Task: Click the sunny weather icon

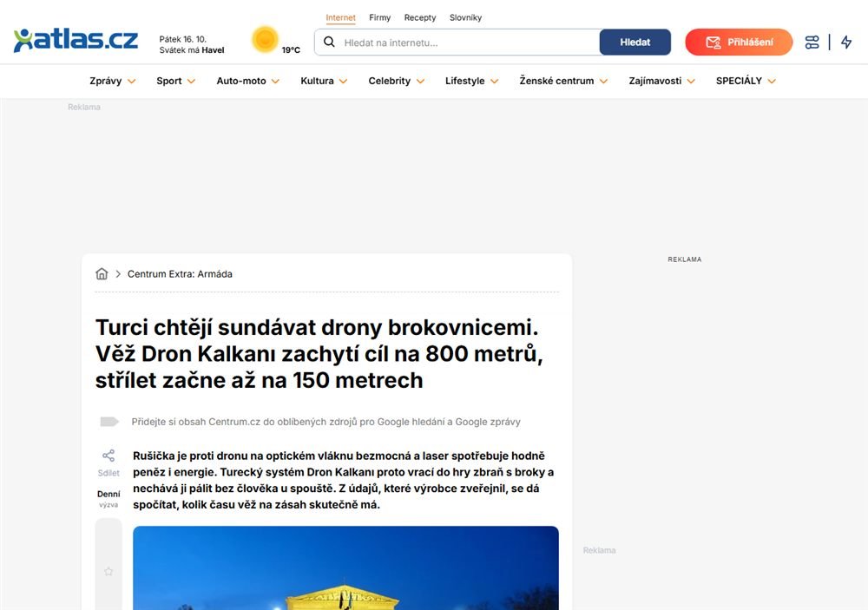Action: pyautogui.click(x=265, y=40)
